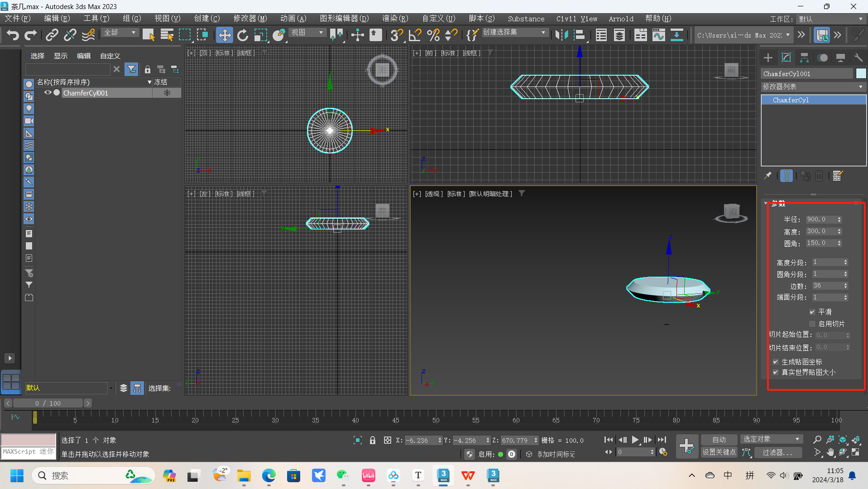Open the Hierarchy command panel tab
Screen dimensions: 868x489
pos(804,58)
